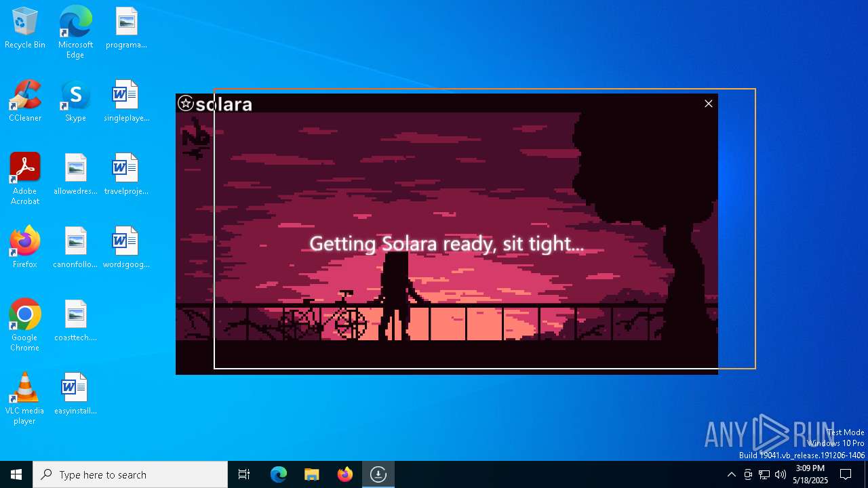Select the programa... image file on desktop

click(126, 28)
